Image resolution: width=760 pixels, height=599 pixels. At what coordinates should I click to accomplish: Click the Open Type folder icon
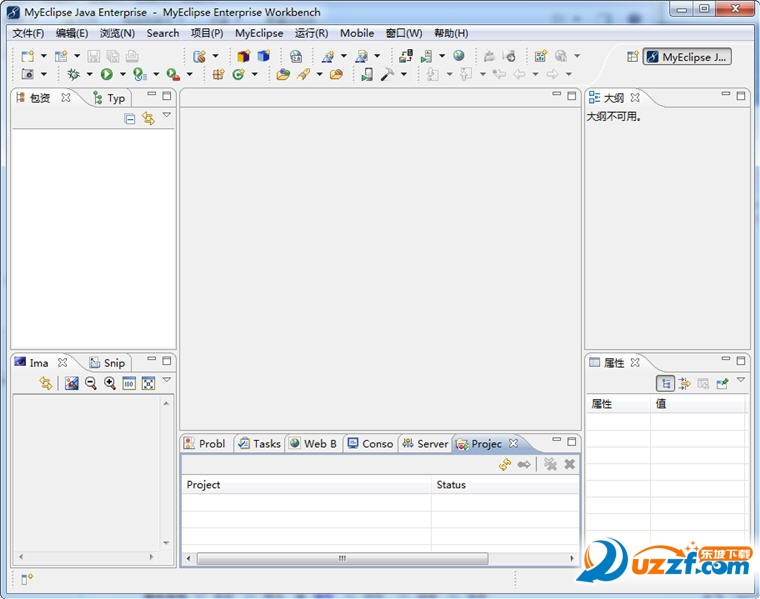pos(283,74)
